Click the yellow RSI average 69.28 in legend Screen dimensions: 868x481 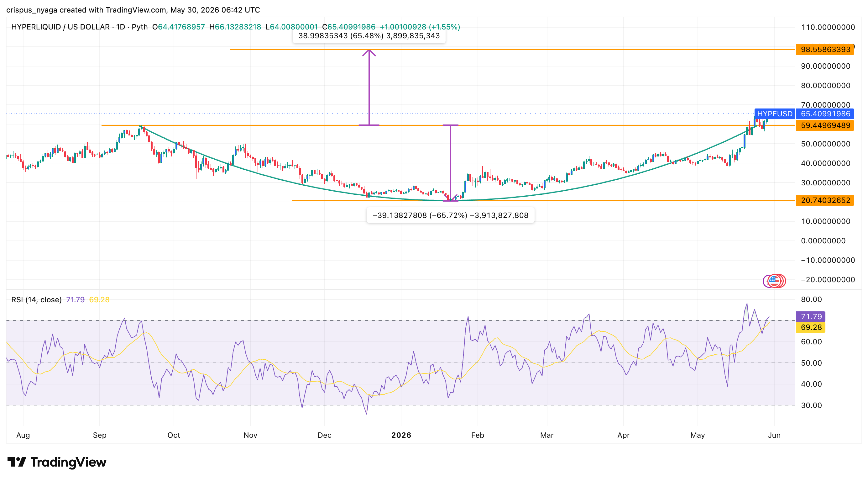[x=99, y=300]
